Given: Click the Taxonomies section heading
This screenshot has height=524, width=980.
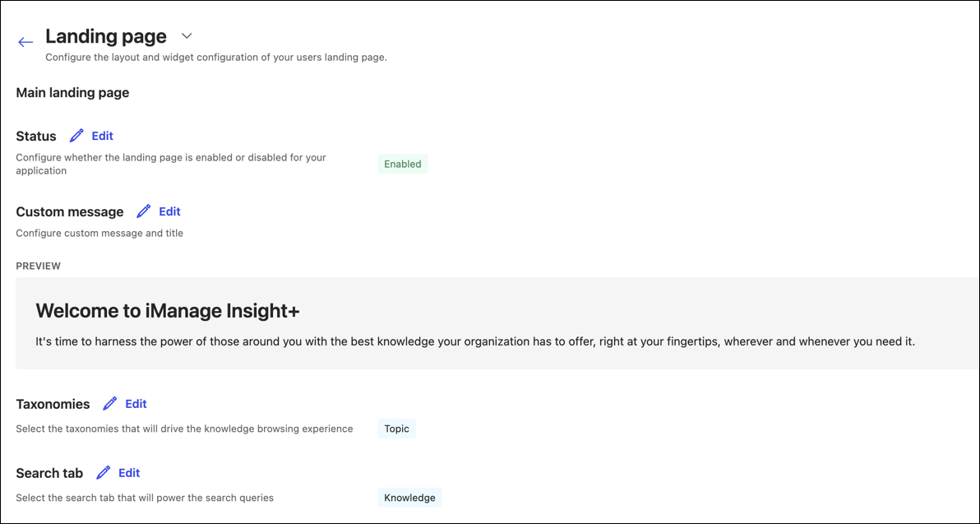Looking at the screenshot, I should pos(53,403).
